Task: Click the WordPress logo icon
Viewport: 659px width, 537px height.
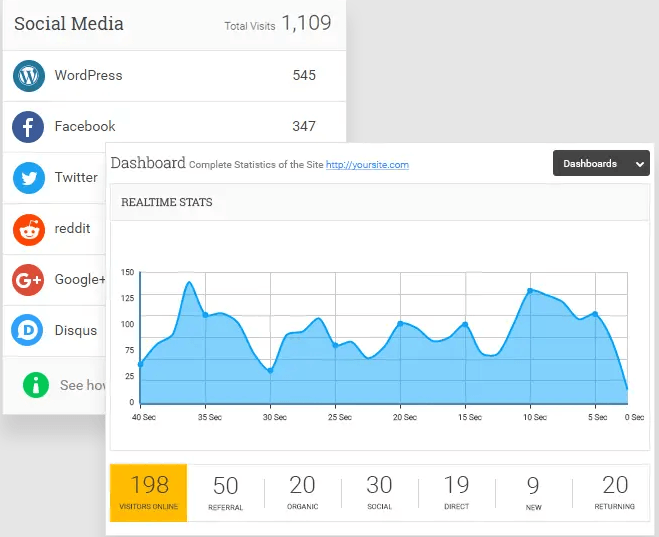Action: (x=29, y=76)
